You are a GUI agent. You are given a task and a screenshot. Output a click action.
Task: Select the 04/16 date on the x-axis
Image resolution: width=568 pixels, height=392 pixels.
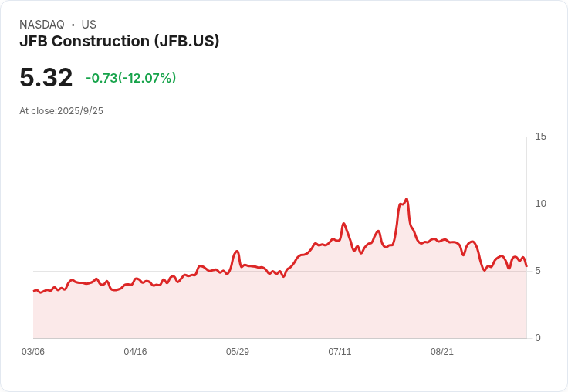(x=135, y=352)
